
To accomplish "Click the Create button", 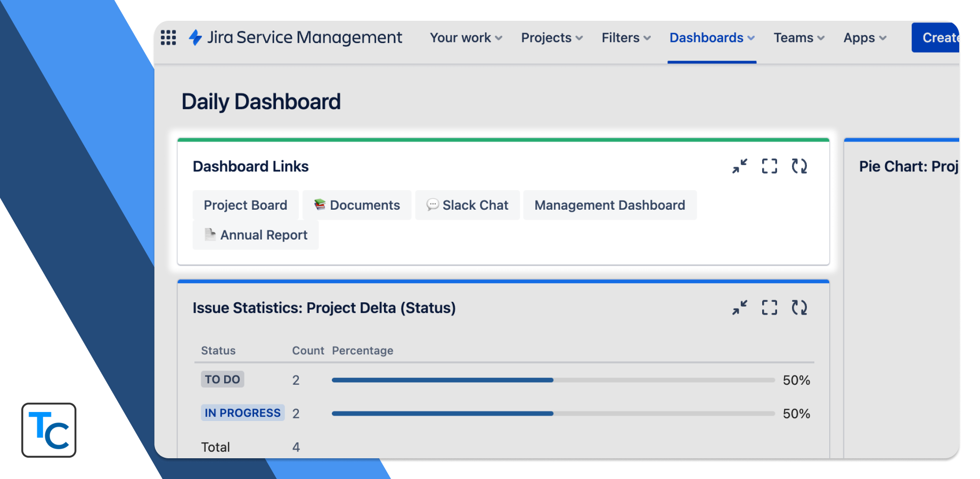I will (x=938, y=38).
